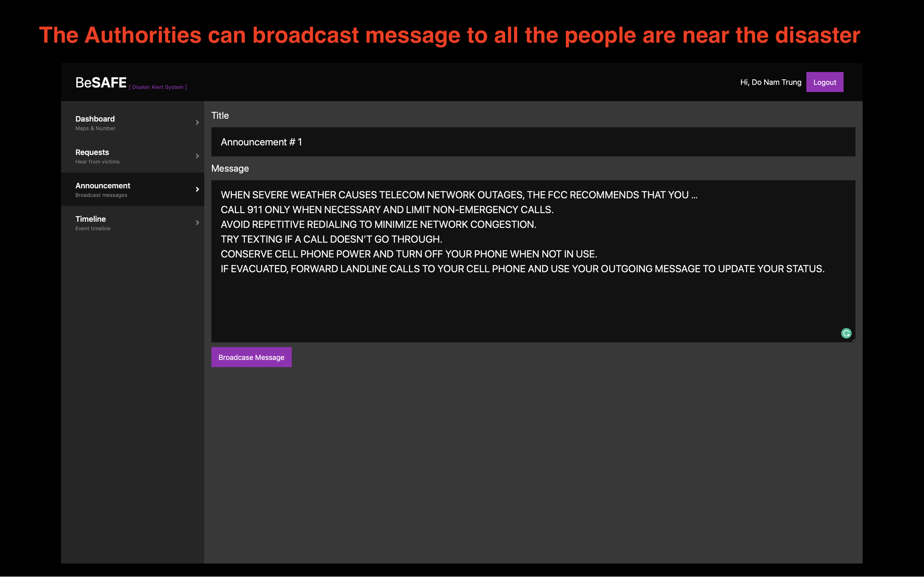Expand the Requests chevron arrow
Screen dimensions: 924x577
coord(197,156)
